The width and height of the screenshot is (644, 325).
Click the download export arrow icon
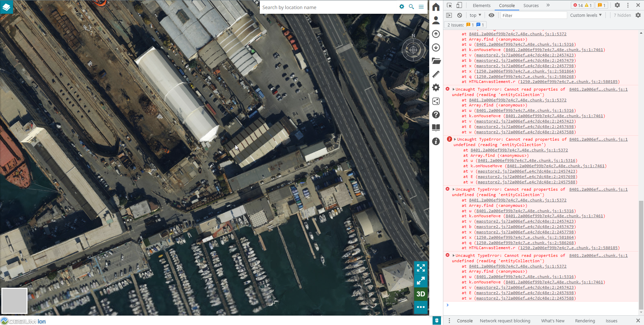coord(436,47)
